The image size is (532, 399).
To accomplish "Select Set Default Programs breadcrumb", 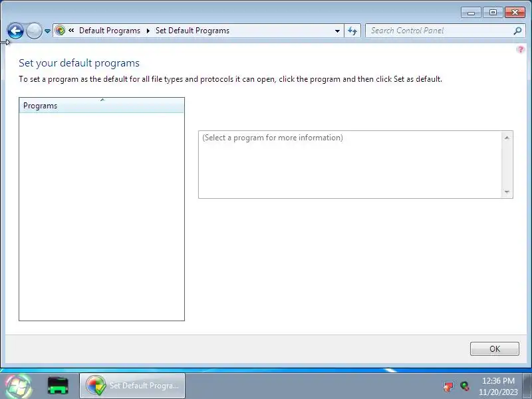I will (x=192, y=31).
